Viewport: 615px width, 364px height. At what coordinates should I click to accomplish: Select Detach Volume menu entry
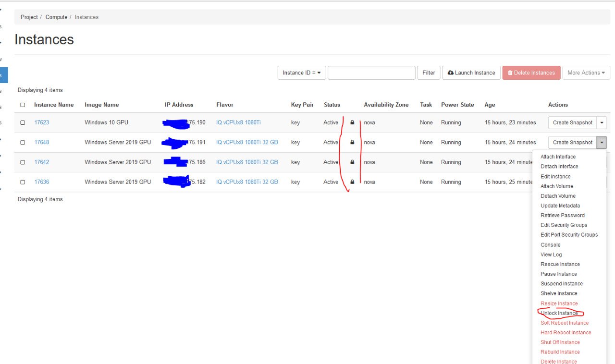(558, 196)
